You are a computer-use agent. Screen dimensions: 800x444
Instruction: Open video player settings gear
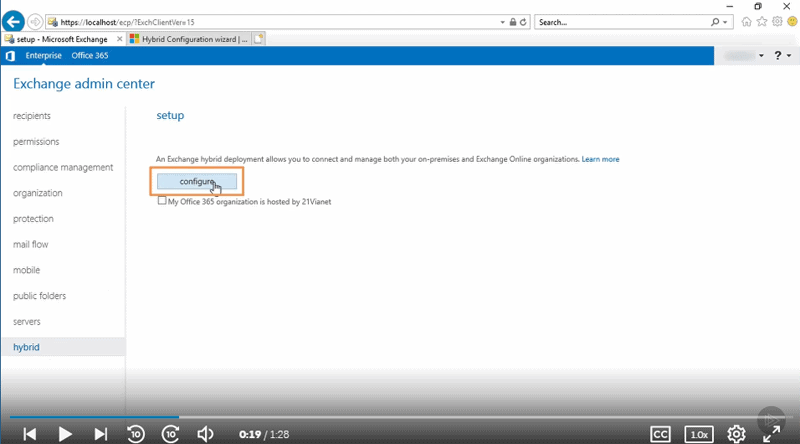pyautogui.click(x=736, y=434)
